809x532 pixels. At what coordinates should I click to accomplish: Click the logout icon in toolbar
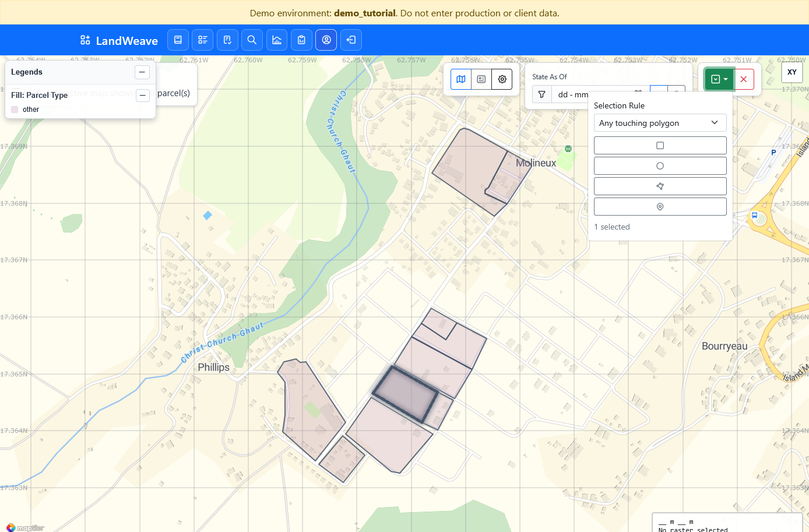(x=351, y=40)
